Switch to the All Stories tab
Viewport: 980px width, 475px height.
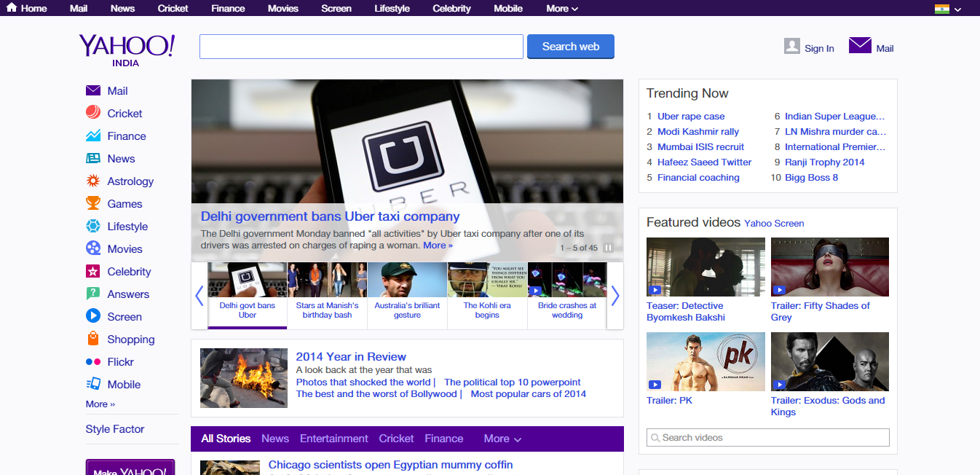[x=226, y=439]
